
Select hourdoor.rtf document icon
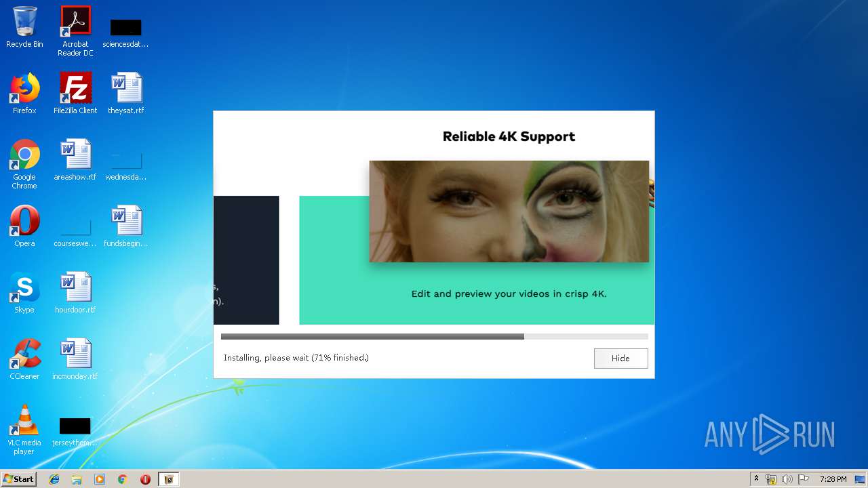click(x=75, y=293)
